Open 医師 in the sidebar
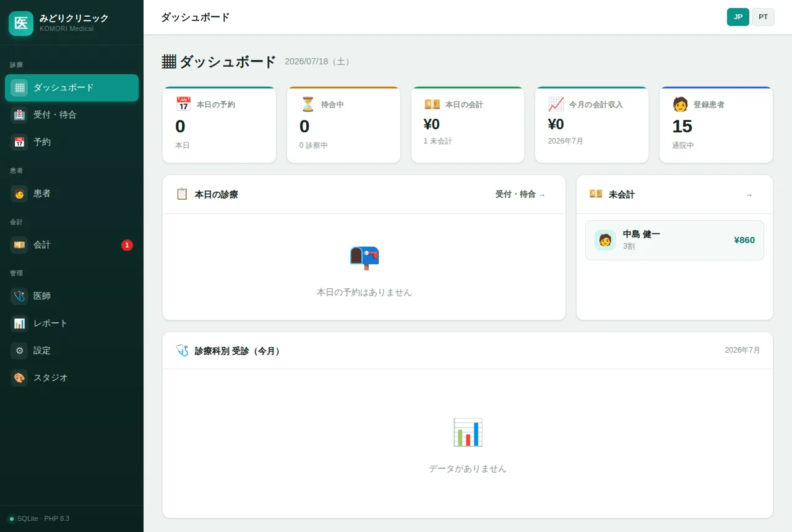792x532 pixels. [x=72, y=296]
